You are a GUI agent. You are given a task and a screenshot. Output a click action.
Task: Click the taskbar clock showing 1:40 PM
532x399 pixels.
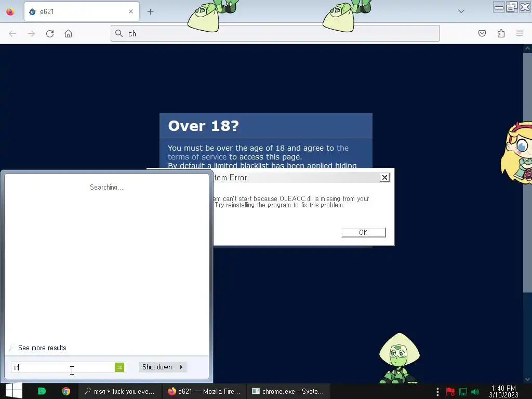point(503,391)
